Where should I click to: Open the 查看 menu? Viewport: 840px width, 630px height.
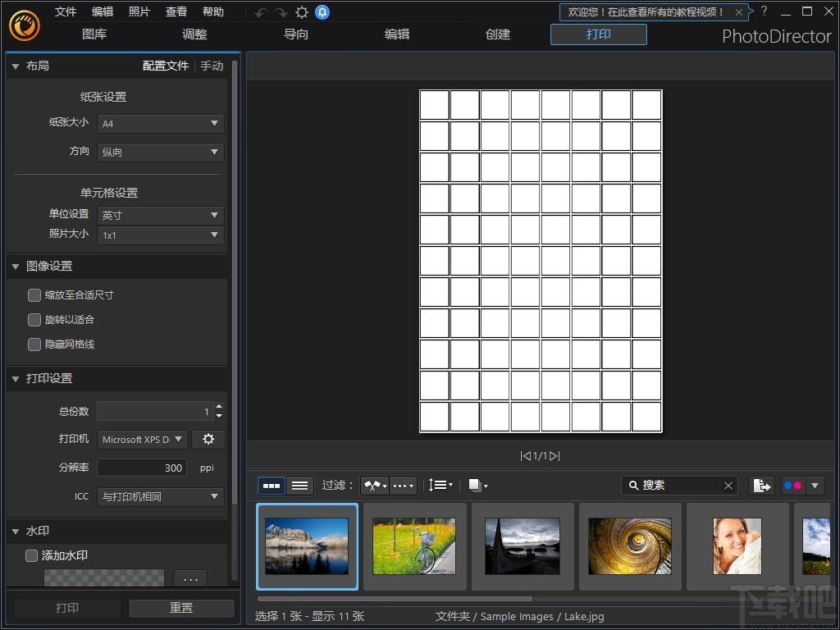(x=176, y=11)
